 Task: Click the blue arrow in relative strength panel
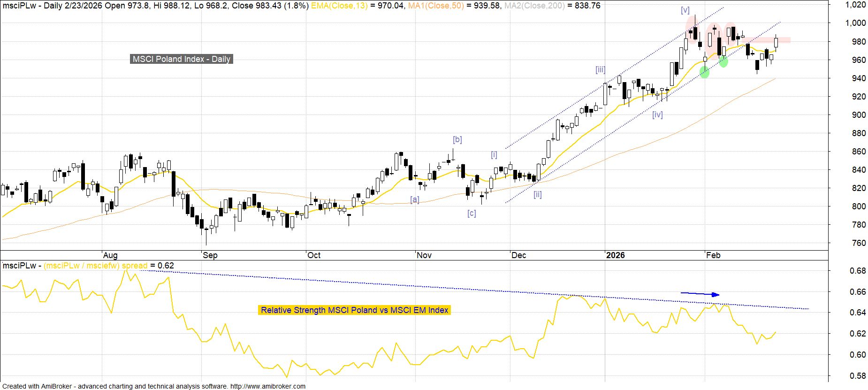tap(700, 294)
